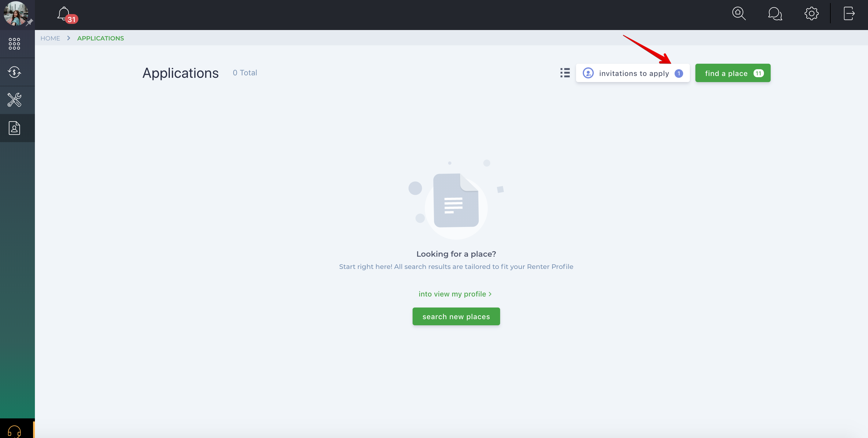Viewport: 868px width, 438px height.
Task: Open the applications document icon in sidebar
Action: pos(14,128)
